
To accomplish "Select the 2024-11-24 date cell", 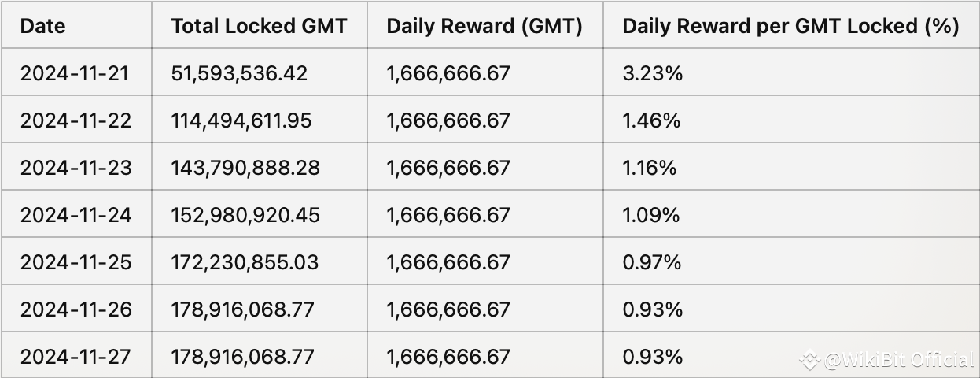I will click(76, 215).
